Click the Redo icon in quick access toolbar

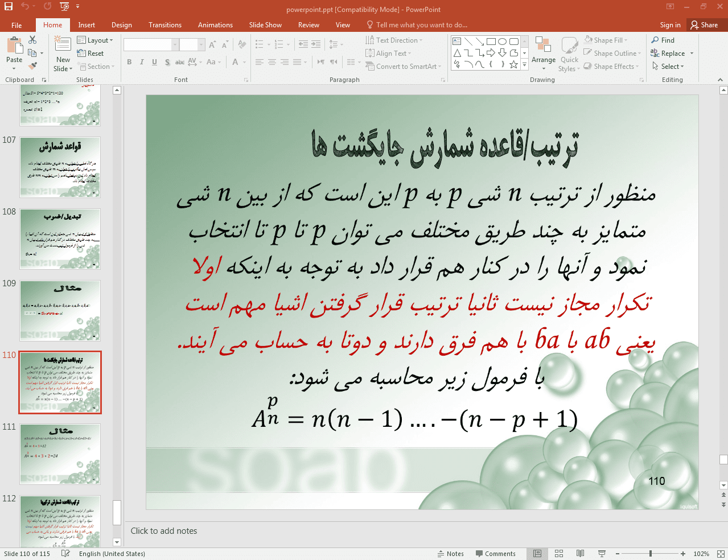pos(47,6)
